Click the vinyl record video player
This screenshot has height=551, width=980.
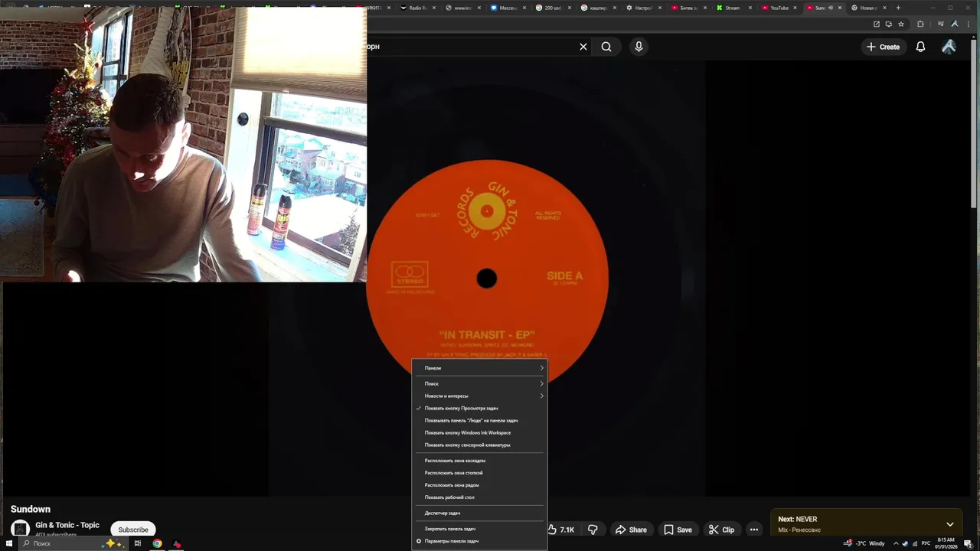click(486, 277)
